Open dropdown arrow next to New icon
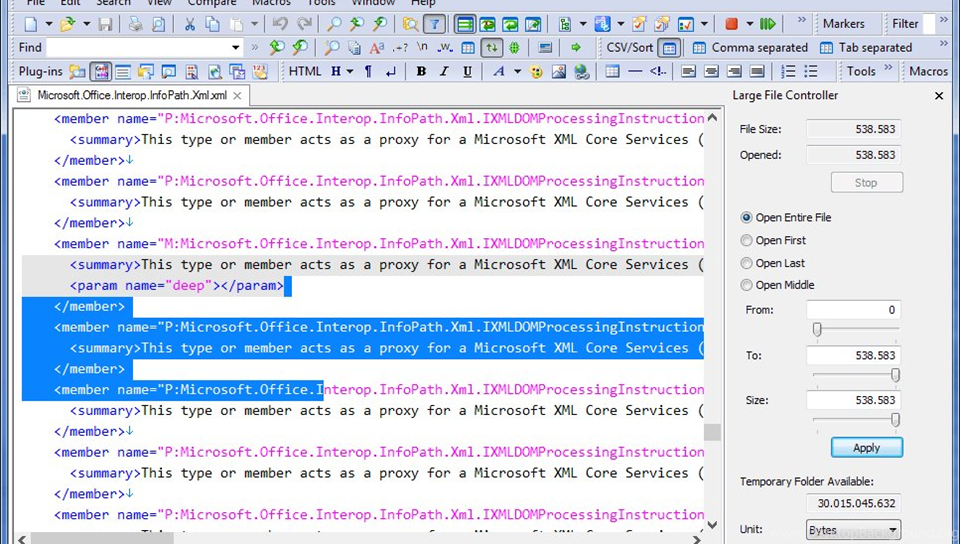Viewport: 960px width, 544px height. tap(49, 24)
